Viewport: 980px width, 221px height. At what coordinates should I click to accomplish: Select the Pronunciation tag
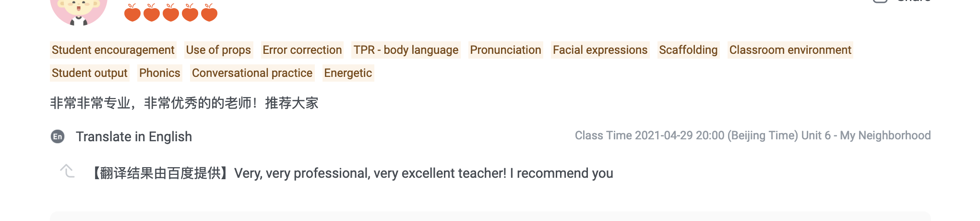point(505,50)
